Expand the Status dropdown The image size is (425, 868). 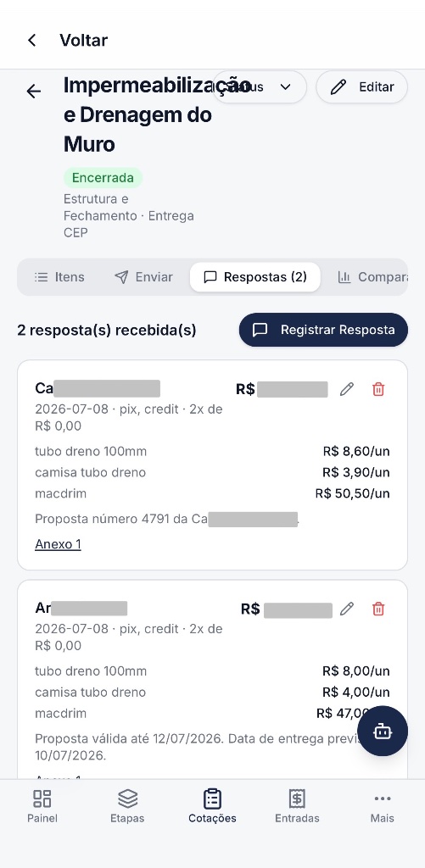[260, 87]
